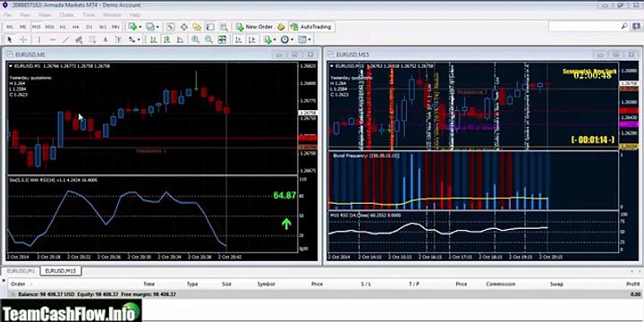
Task: Toggle Chart Shift
Action: point(252,40)
